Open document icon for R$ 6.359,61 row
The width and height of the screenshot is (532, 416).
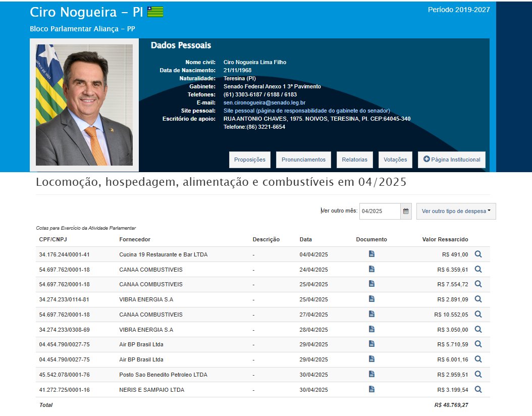(x=371, y=269)
